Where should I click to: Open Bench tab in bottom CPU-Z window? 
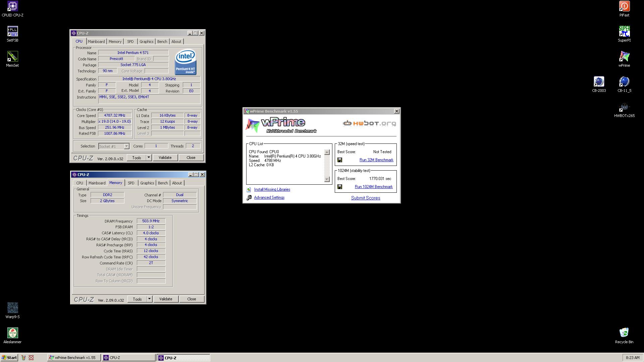click(163, 183)
